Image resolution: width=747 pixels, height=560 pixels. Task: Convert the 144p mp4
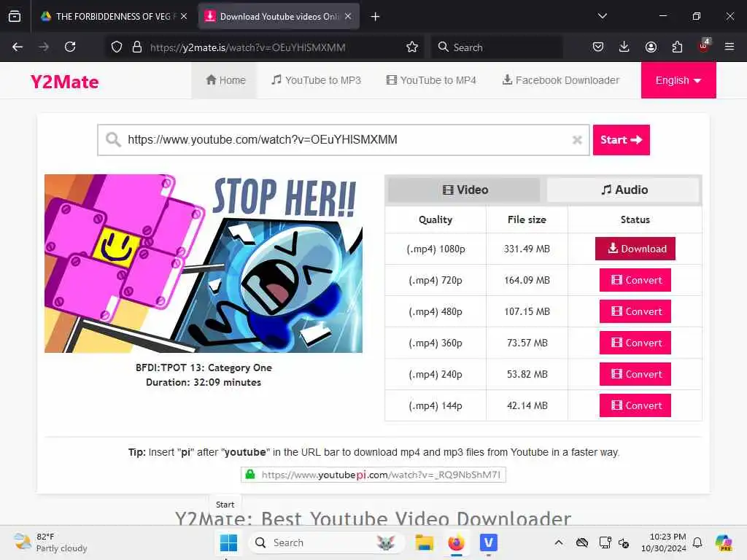635,405
